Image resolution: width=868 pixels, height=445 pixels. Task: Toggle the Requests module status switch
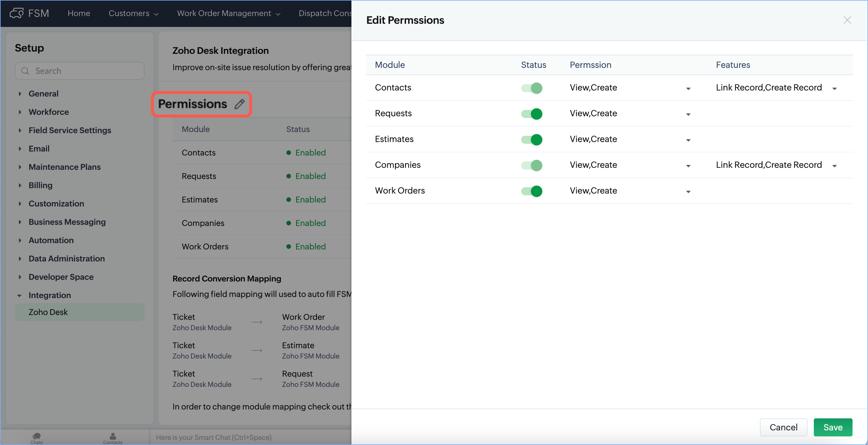[531, 114]
